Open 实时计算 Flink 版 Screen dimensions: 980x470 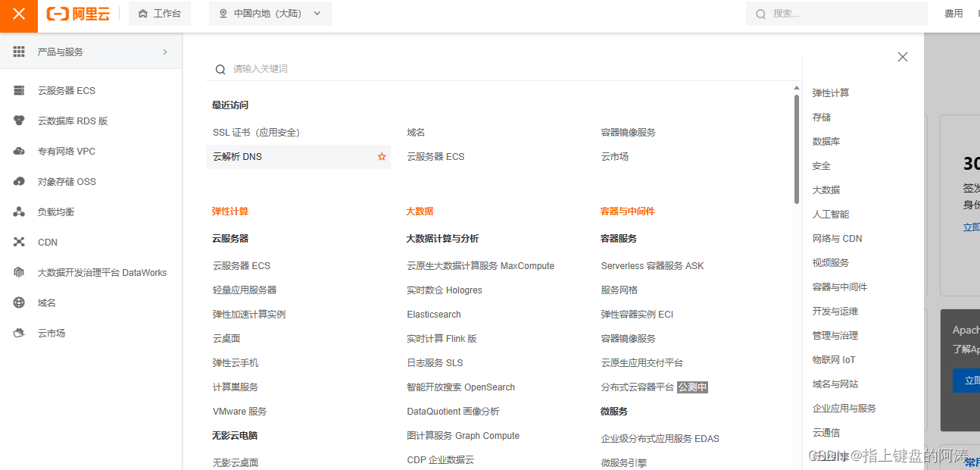point(442,339)
